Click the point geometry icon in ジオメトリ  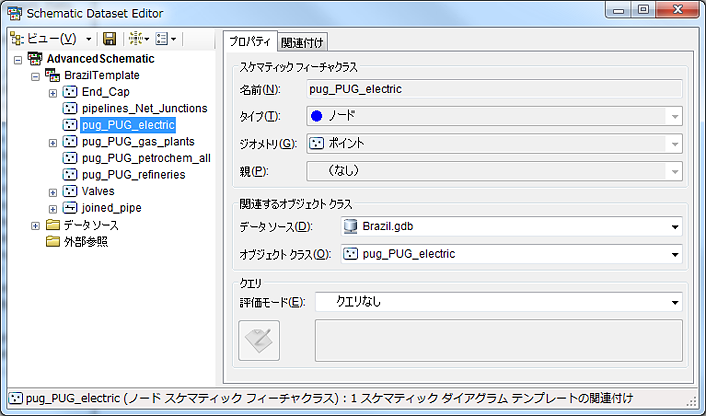[317, 144]
